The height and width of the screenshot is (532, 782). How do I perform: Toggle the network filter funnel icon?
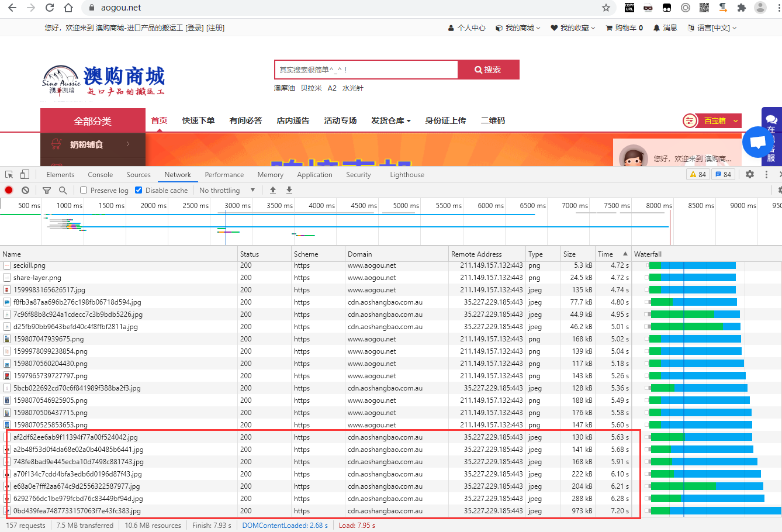tap(47, 190)
